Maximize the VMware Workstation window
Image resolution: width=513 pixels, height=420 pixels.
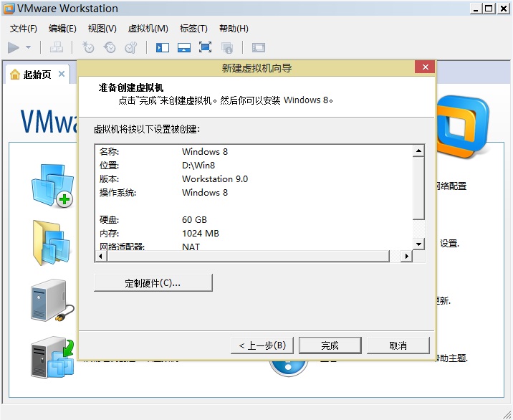489,9
